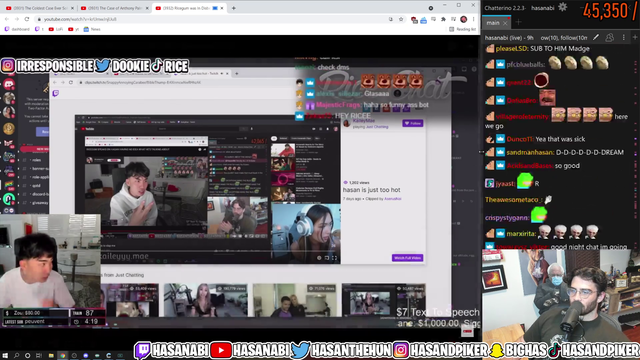Click username jyaast in chat

click(x=505, y=184)
